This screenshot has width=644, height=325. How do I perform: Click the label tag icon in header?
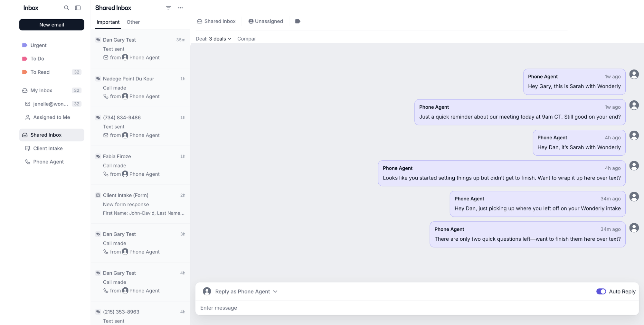[x=298, y=21]
